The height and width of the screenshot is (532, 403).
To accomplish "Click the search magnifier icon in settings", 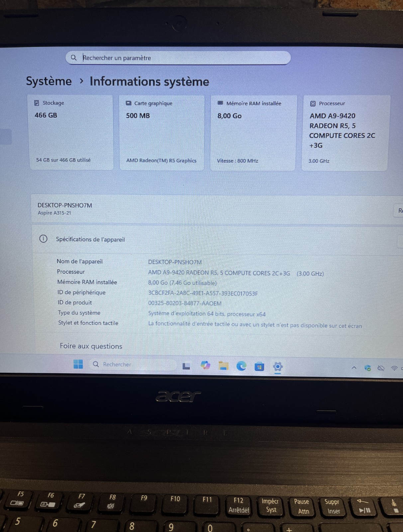I will pyautogui.click(x=74, y=58).
